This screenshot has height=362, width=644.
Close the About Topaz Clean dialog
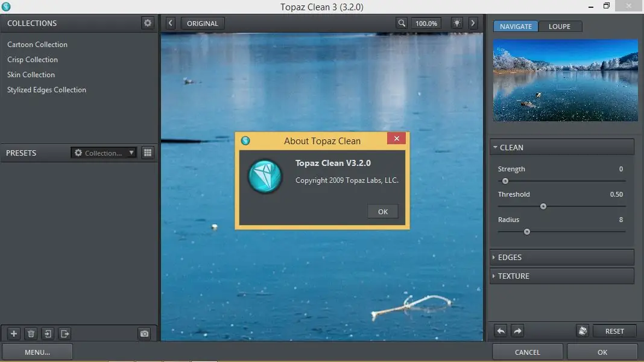pyautogui.click(x=396, y=139)
